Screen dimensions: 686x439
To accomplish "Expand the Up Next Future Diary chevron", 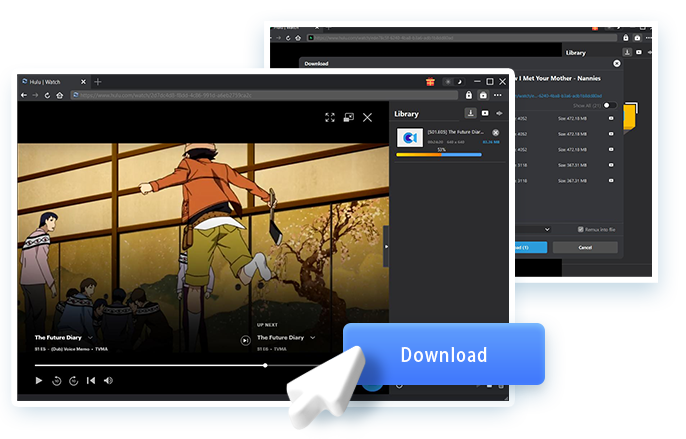I will [x=312, y=337].
